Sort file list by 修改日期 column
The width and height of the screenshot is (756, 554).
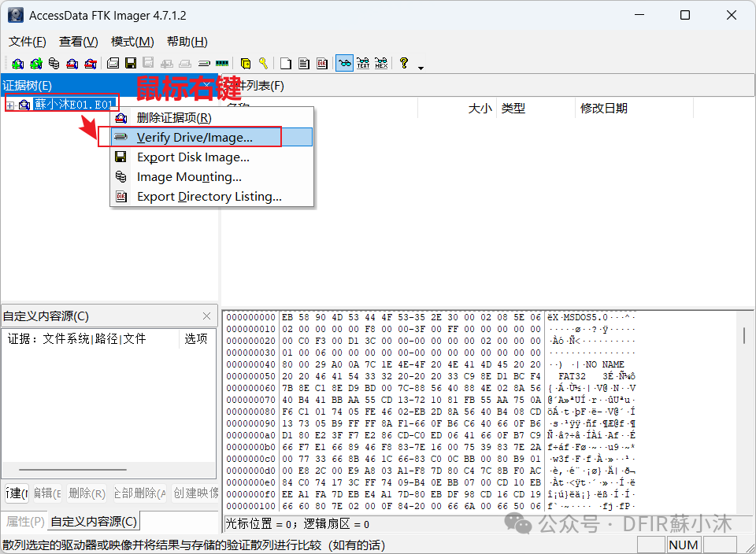tap(635, 109)
